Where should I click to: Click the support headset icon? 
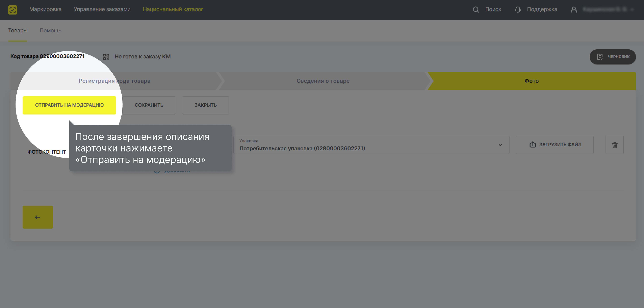[x=518, y=9]
